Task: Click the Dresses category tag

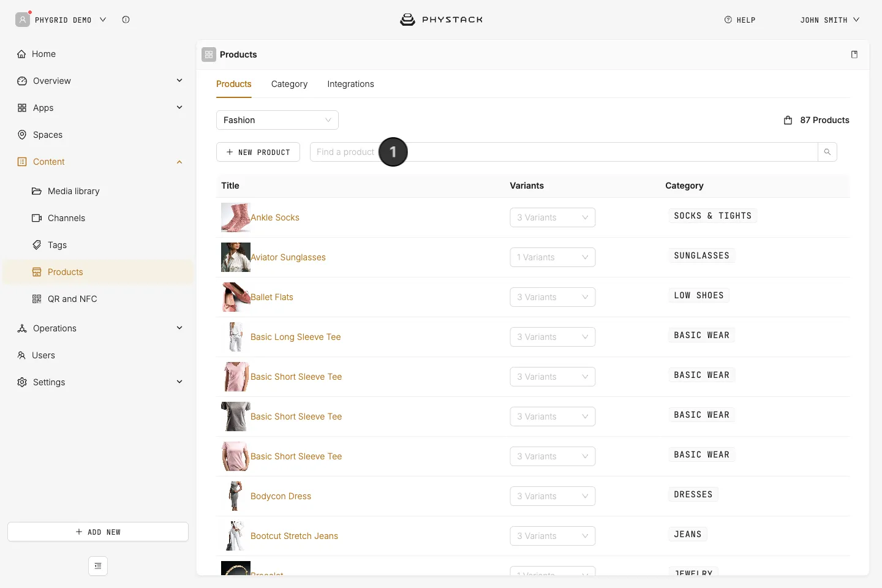Action: click(693, 494)
